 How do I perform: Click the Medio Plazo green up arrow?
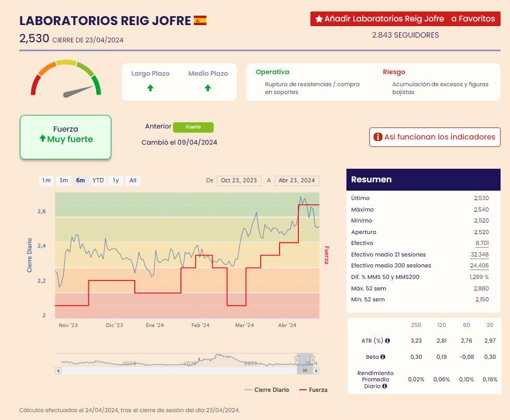click(x=208, y=88)
